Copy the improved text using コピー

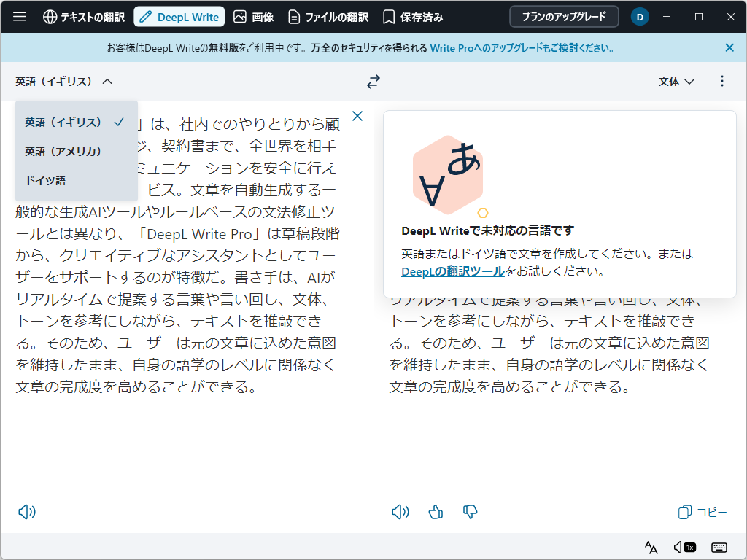pyautogui.click(x=702, y=511)
